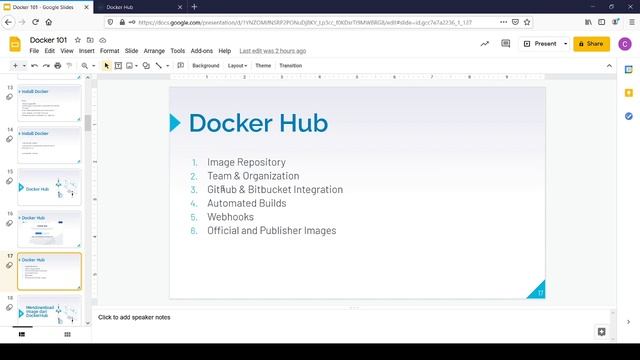
Task: Expand the line type dropdown arrow
Action: point(167,66)
